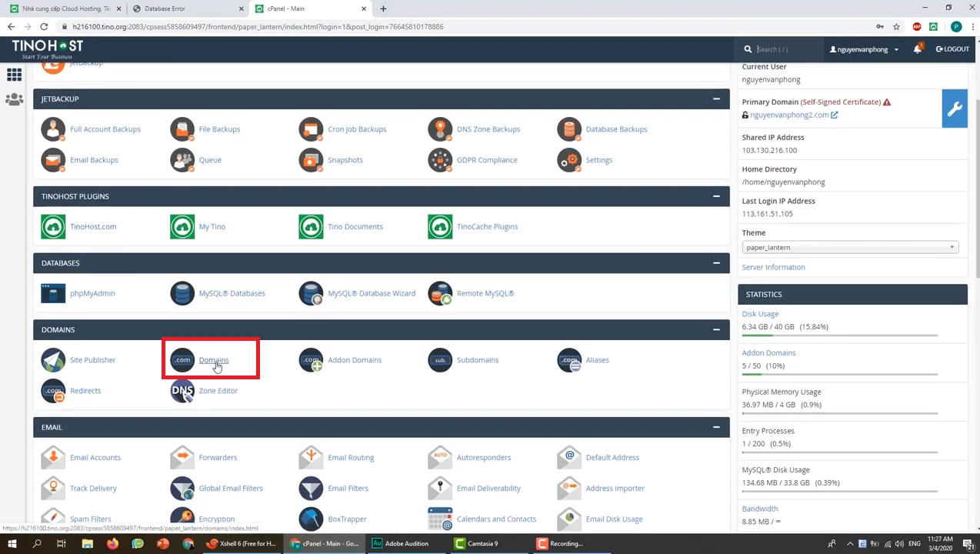Open DNS Zone Backups icon
Screen dimensions: 980x554
(440, 129)
